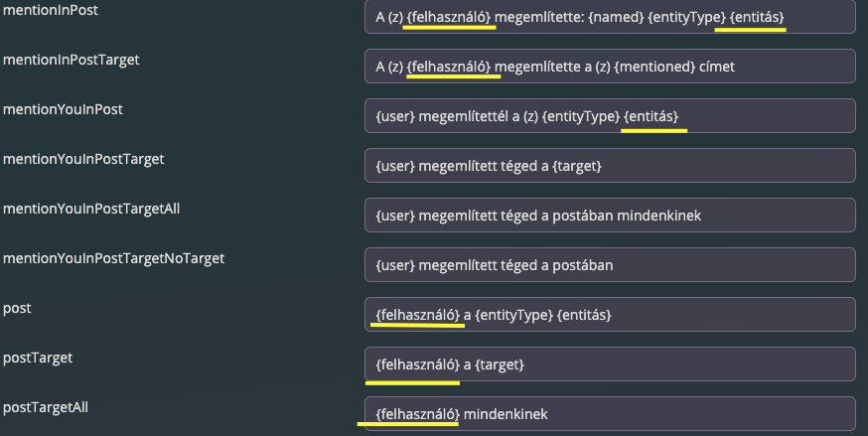Click the mentionYouInPost key label

tap(64, 109)
